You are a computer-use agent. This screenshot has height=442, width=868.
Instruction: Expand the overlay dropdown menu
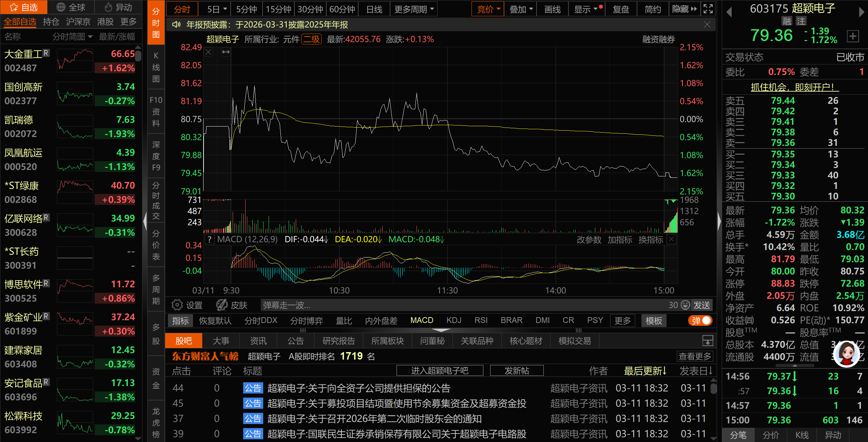[521, 9]
